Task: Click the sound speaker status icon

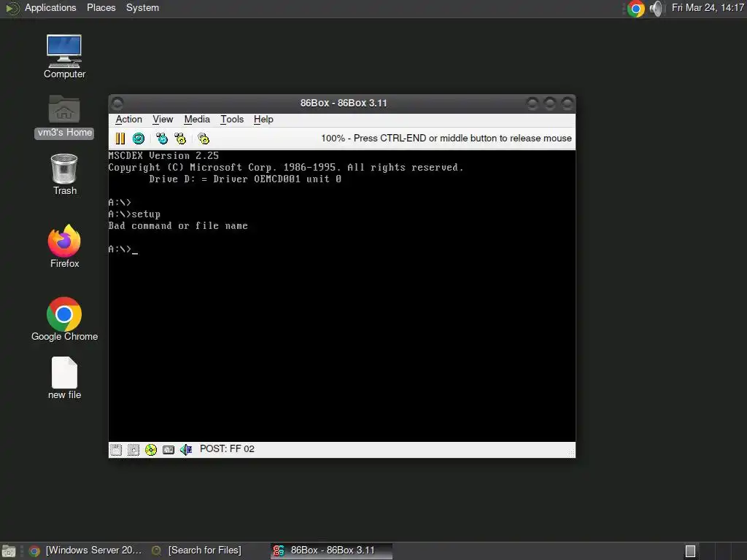Action: (186, 449)
